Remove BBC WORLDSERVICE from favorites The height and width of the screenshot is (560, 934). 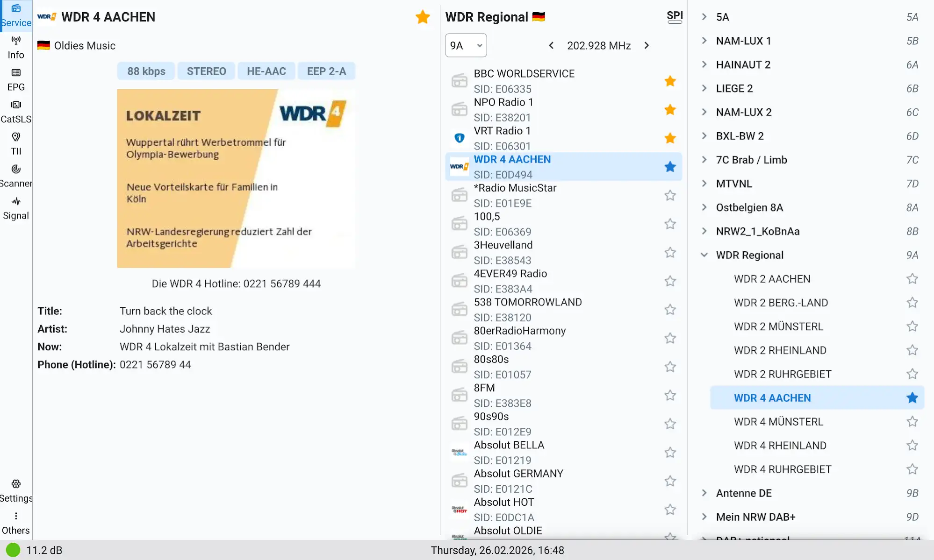coord(670,81)
